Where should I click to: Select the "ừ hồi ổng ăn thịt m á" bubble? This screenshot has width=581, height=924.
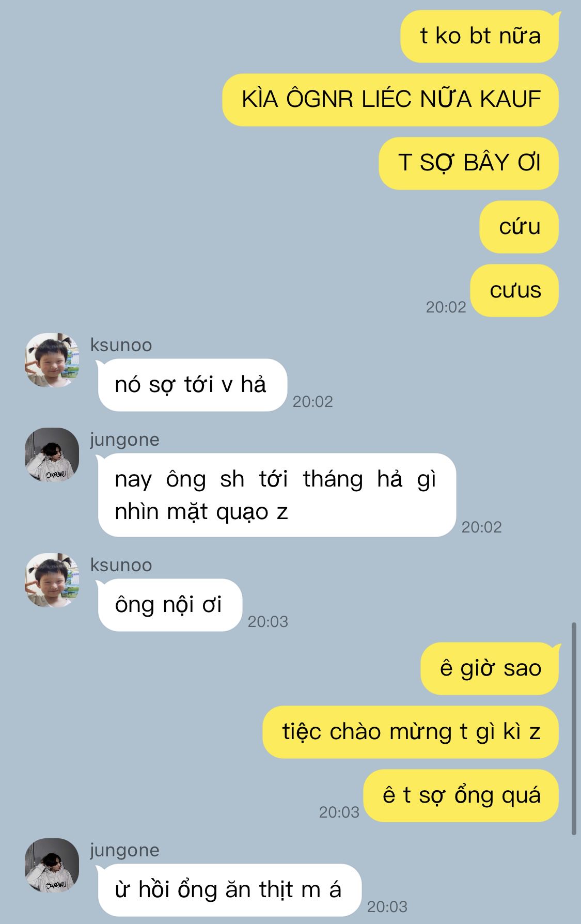[x=229, y=890]
